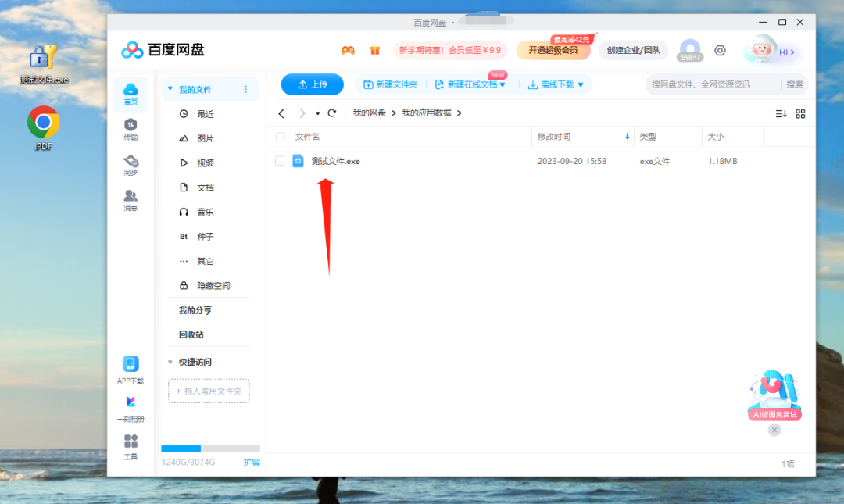
Task: Go back with the left arrow
Action: tap(281, 113)
